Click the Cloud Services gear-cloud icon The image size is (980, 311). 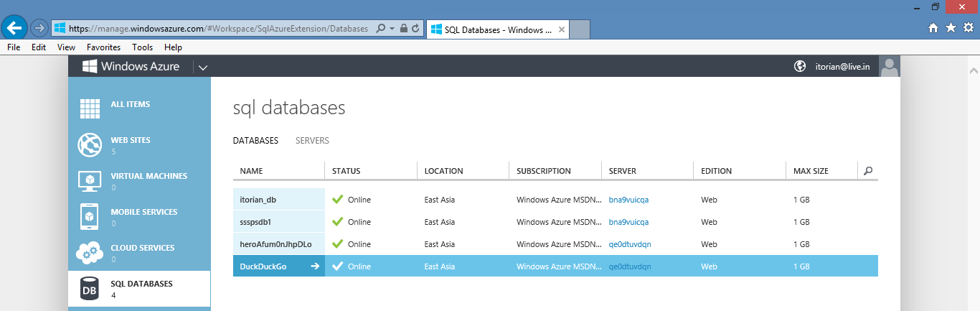click(x=89, y=252)
